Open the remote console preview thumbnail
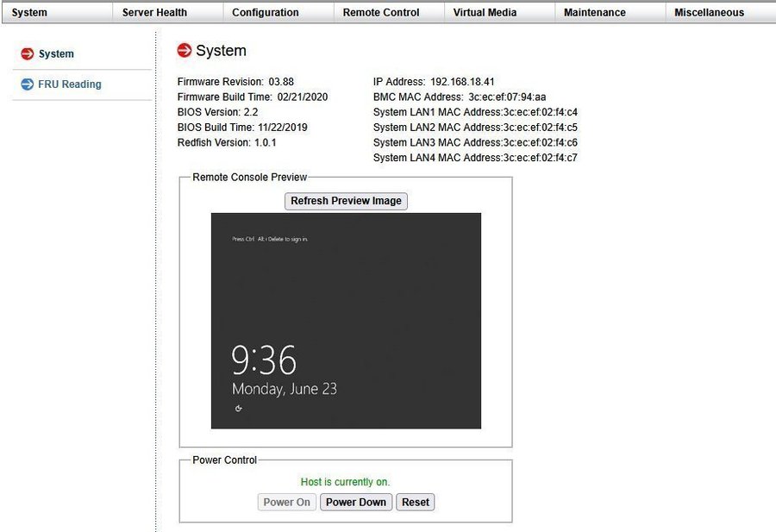This screenshot has width=776, height=532. 346,321
